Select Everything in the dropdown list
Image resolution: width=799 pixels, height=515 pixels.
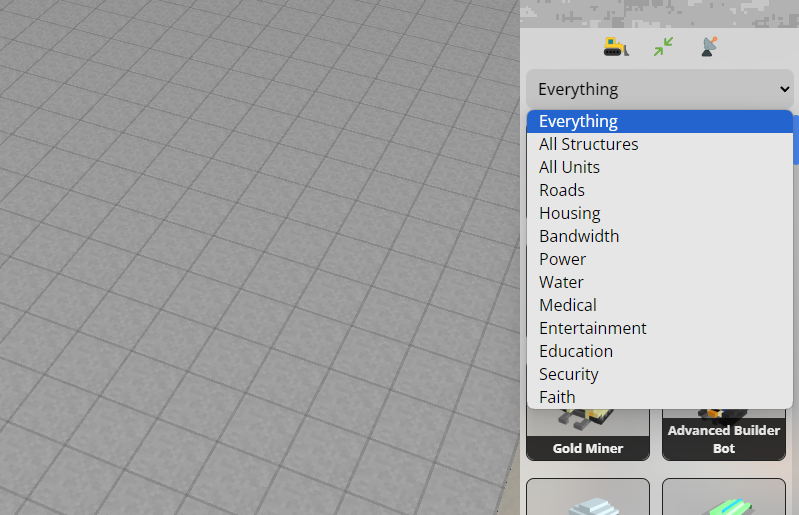click(660, 121)
